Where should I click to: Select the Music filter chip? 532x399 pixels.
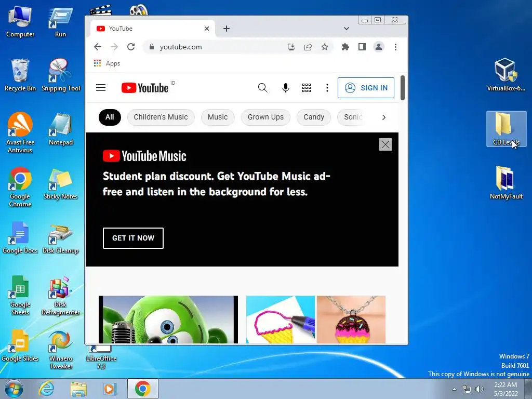(x=218, y=117)
